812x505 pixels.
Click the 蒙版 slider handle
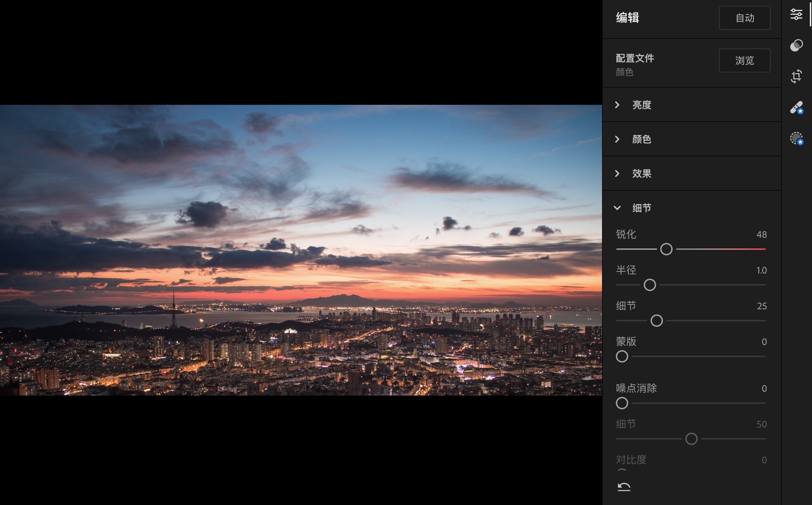tap(622, 357)
